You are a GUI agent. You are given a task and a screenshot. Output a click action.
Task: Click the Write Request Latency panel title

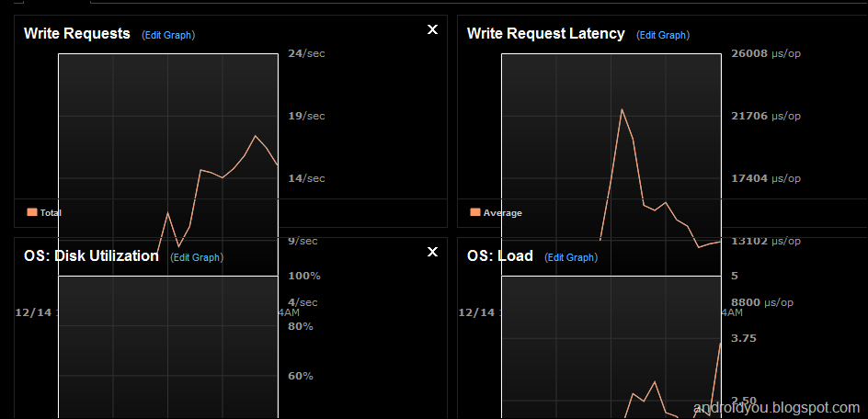tap(546, 33)
